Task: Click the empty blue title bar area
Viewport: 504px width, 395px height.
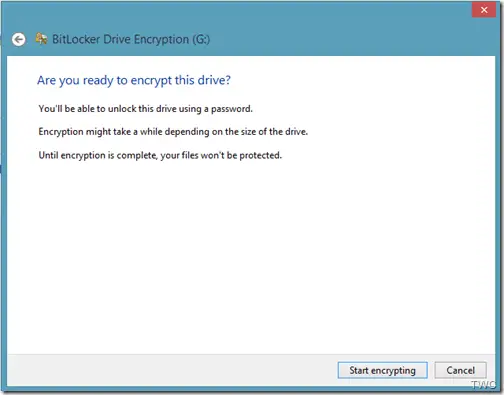Action: coord(333,33)
